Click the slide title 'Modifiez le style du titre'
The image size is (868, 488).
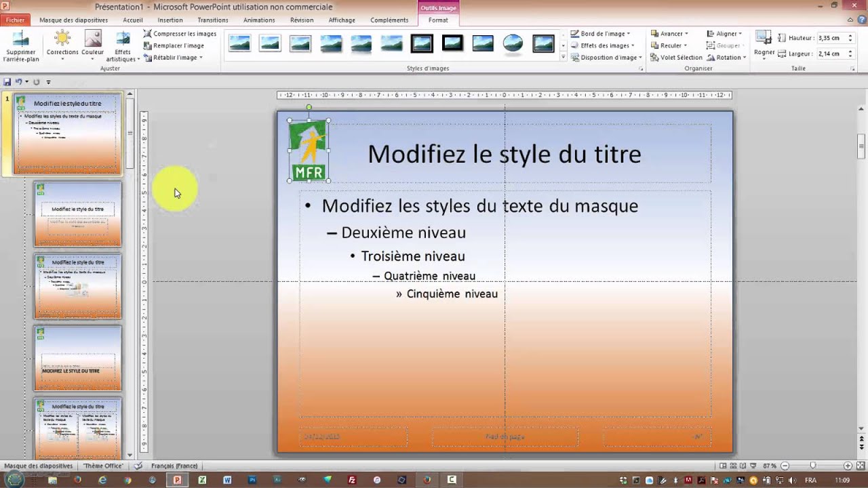505,154
